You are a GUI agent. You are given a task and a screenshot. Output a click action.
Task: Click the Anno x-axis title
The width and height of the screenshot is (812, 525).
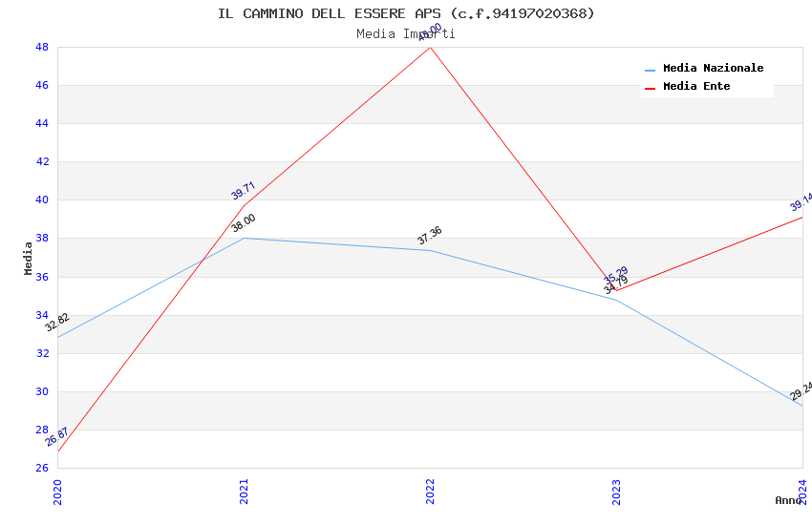[788, 500]
